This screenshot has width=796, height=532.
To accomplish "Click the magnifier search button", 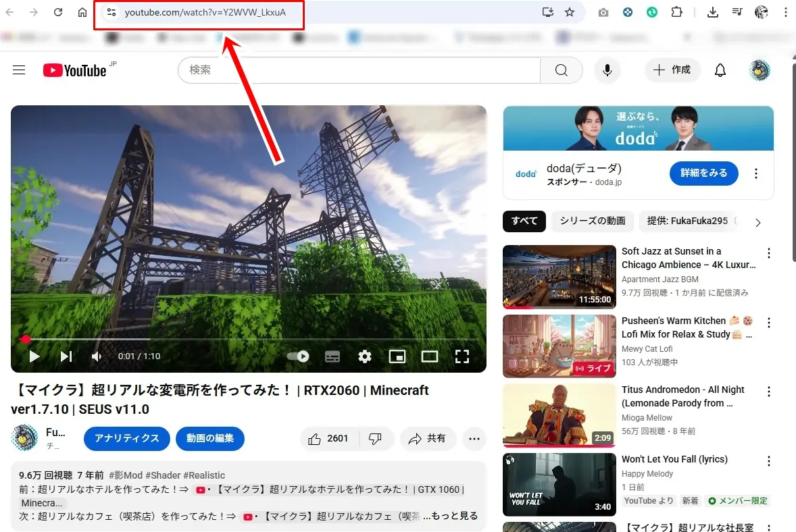I will (x=561, y=70).
